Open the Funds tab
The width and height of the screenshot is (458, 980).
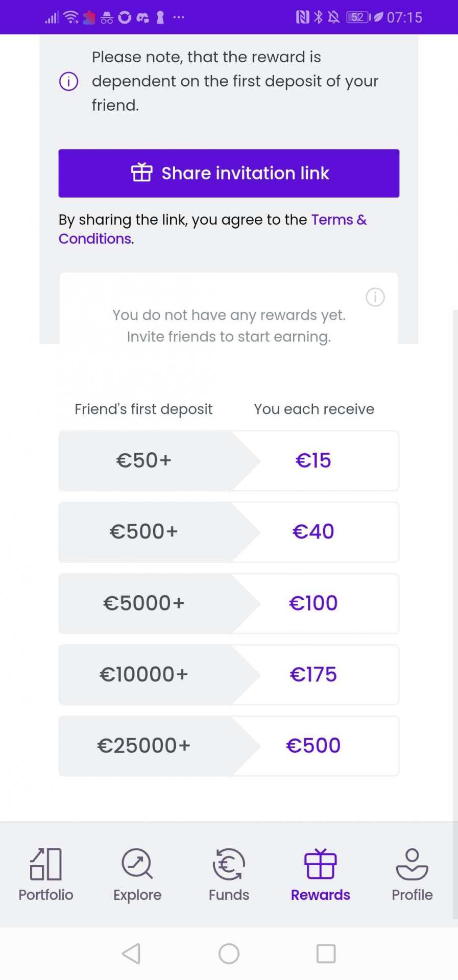click(229, 875)
